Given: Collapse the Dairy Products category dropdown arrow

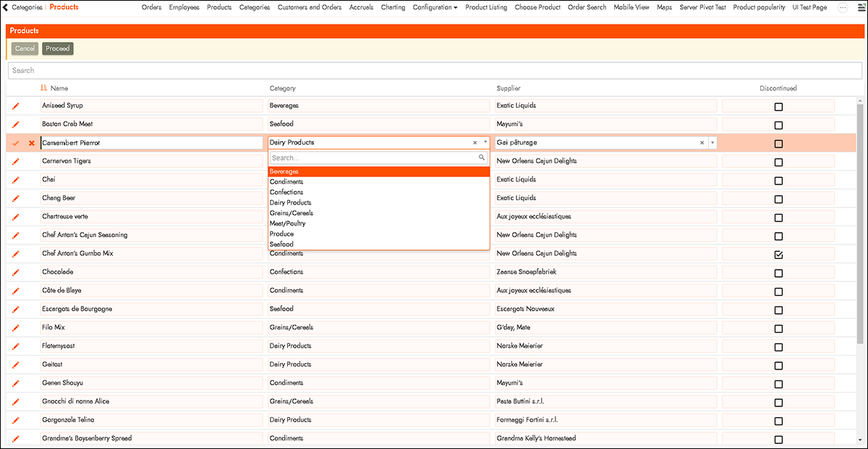Looking at the screenshot, I should [x=485, y=143].
